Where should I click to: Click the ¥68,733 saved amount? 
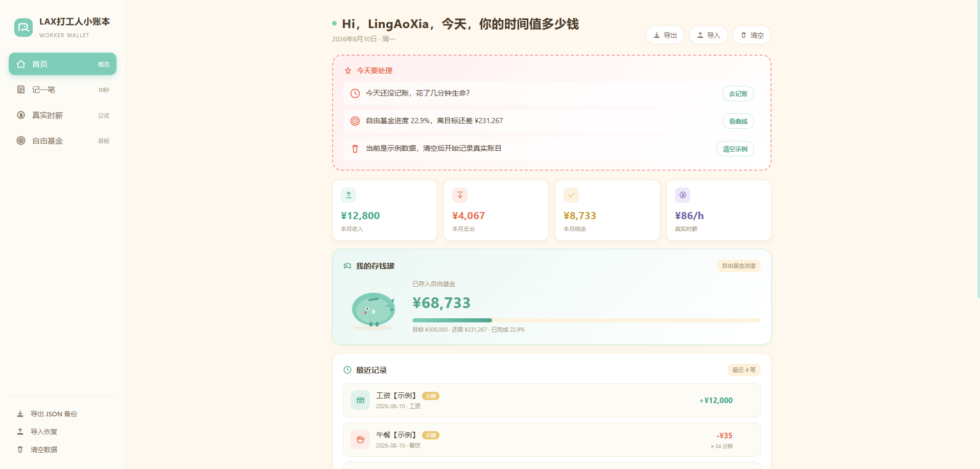click(441, 303)
